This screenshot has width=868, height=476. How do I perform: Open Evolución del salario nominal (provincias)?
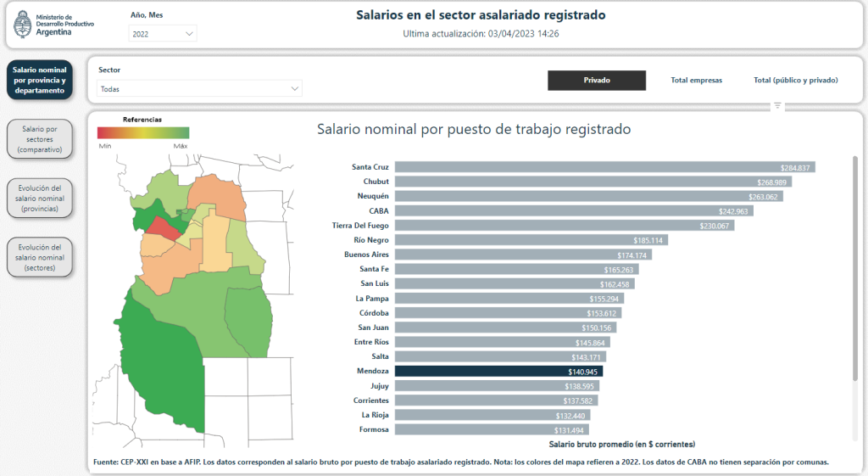tap(39, 198)
